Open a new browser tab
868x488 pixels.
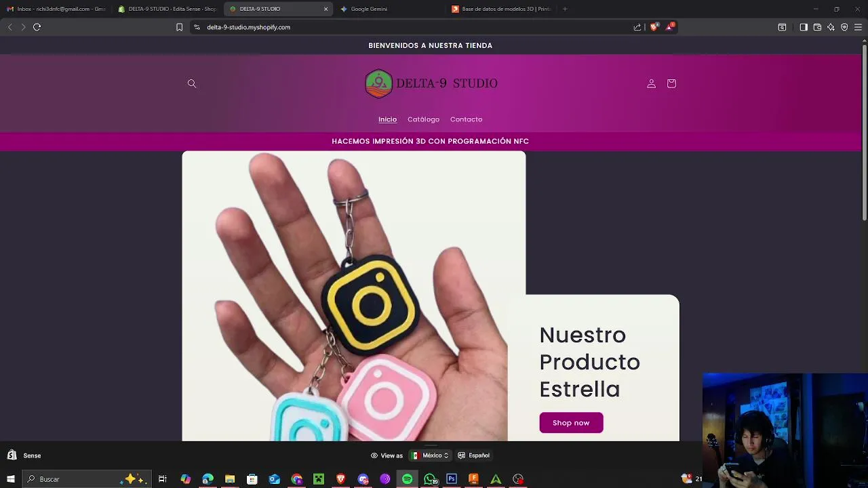(x=565, y=9)
